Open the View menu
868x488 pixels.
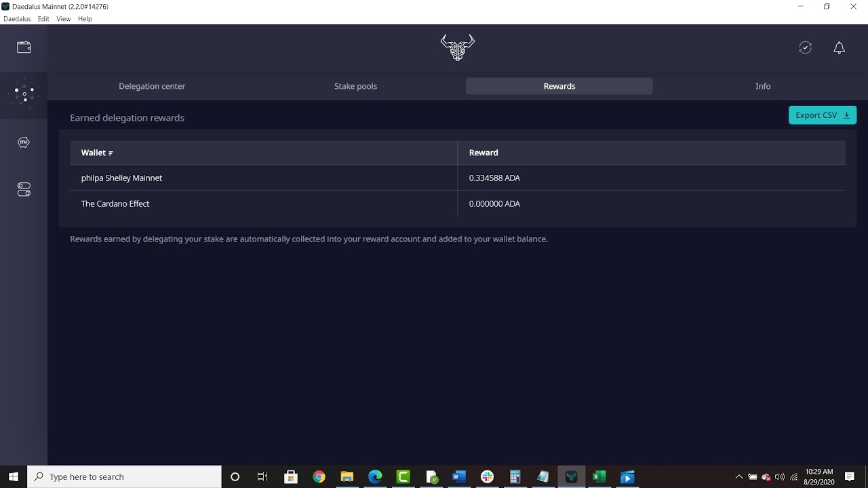64,19
